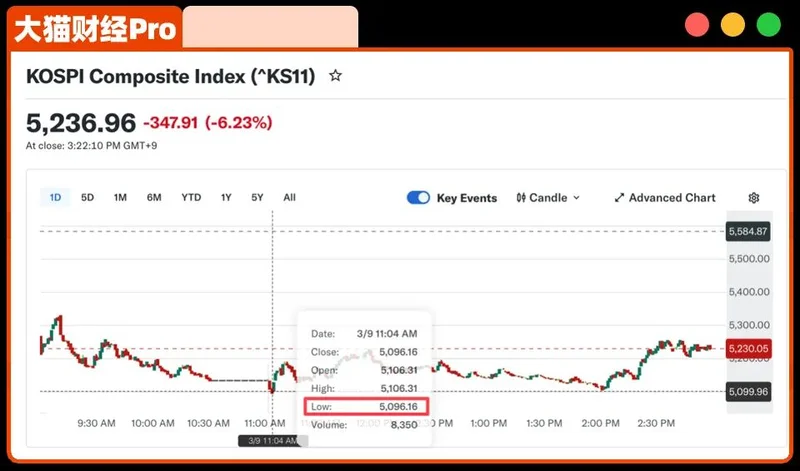
Task: Show the All time range
Action: [289, 198]
